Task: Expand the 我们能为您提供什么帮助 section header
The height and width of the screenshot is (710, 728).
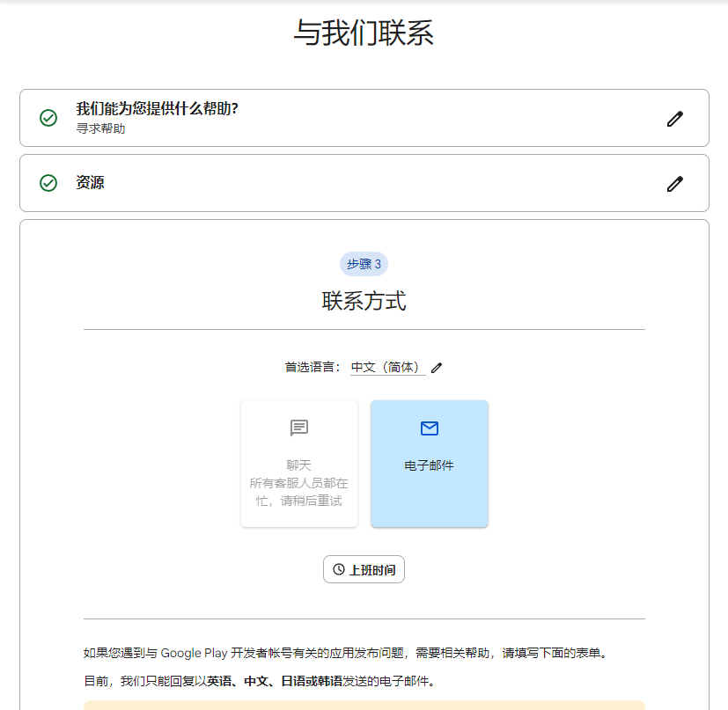Action: coord(364,118)
